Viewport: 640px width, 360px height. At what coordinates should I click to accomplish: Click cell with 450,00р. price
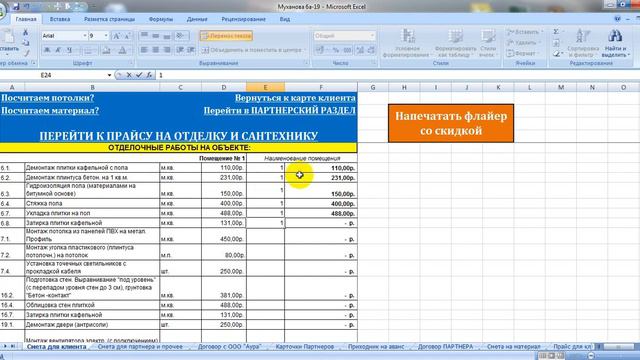224,236
